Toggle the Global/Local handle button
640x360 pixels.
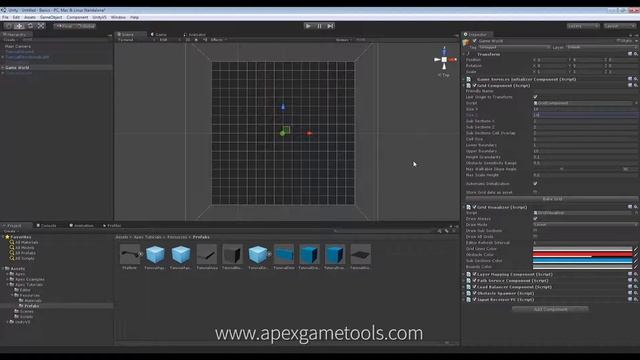86,26
